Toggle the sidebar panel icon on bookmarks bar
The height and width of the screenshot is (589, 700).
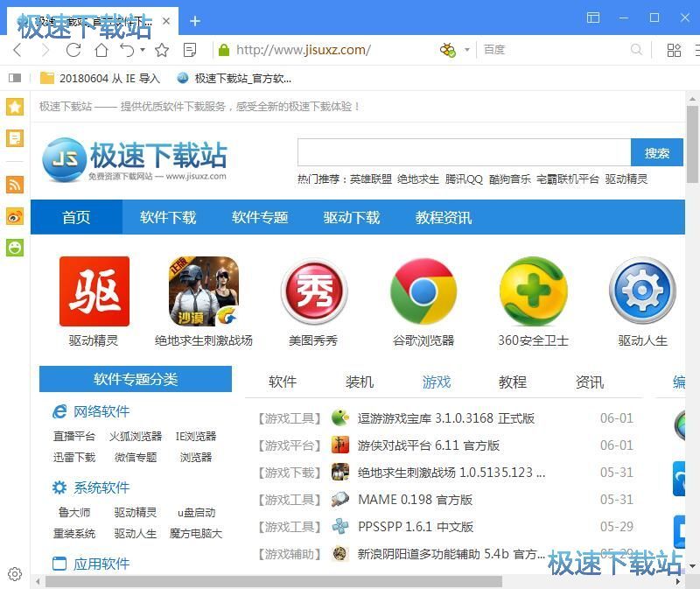point(15,78)
